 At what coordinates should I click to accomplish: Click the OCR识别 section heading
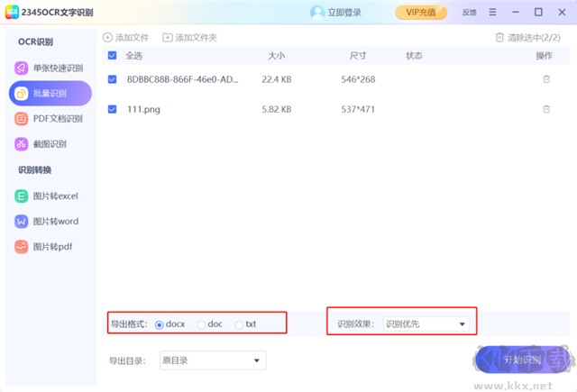pyautogui.click(x=35, y=42)
